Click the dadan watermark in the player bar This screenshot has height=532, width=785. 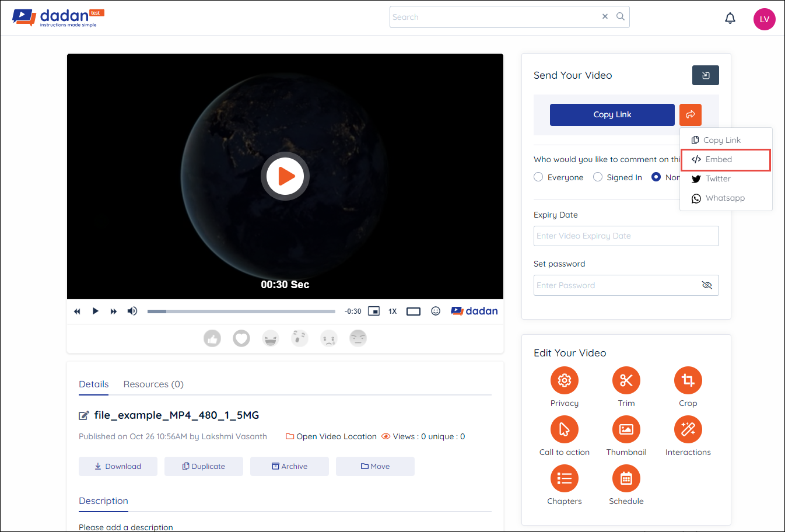pos(474,311)
